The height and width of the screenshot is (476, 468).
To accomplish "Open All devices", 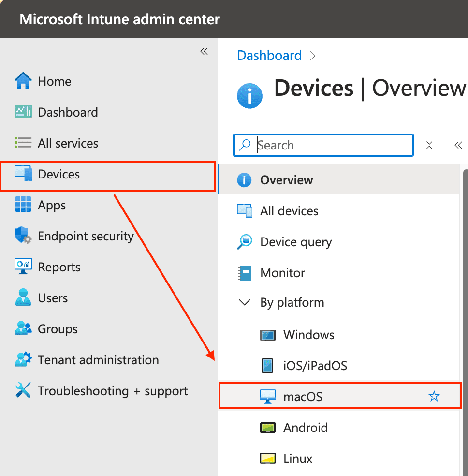I will pyautogui.click(x=289, y=211).
